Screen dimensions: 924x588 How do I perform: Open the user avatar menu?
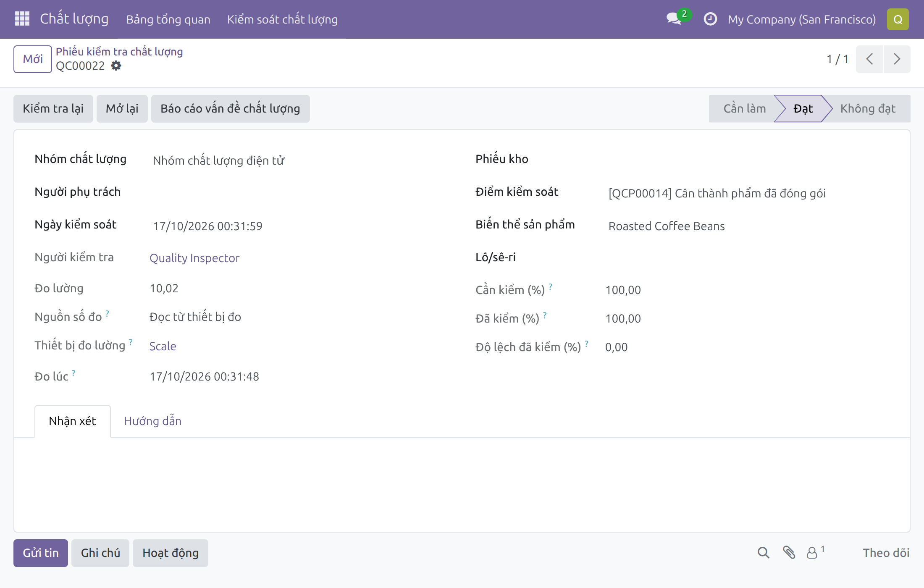[x=898, y=19]
